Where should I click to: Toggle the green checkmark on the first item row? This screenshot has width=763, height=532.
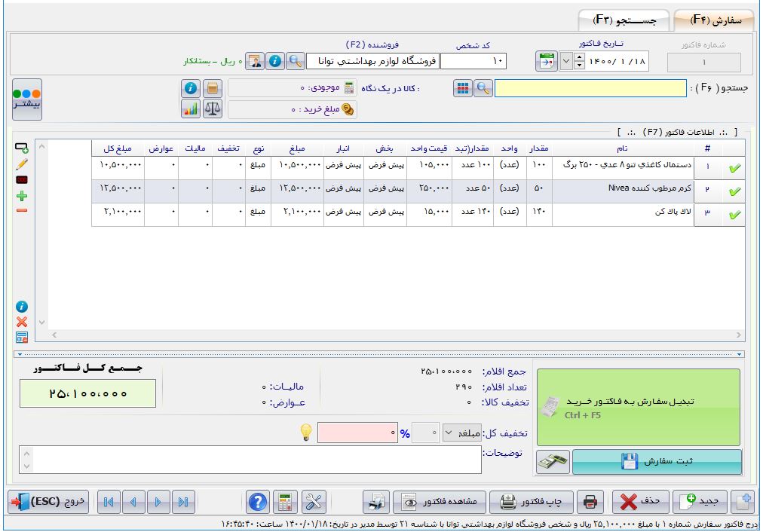[x=731, y=167]
